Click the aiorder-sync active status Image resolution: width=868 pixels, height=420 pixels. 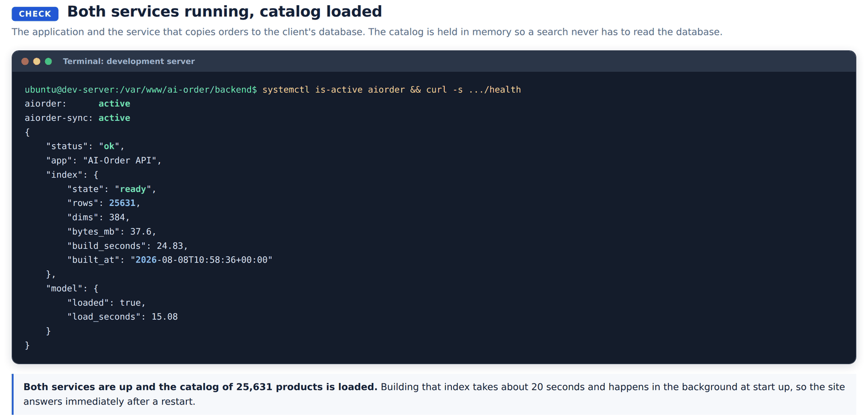(x=114, y=118)
